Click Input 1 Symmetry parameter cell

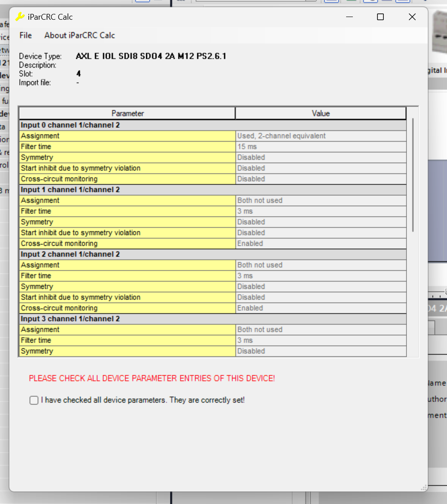(x=127, y=222)
